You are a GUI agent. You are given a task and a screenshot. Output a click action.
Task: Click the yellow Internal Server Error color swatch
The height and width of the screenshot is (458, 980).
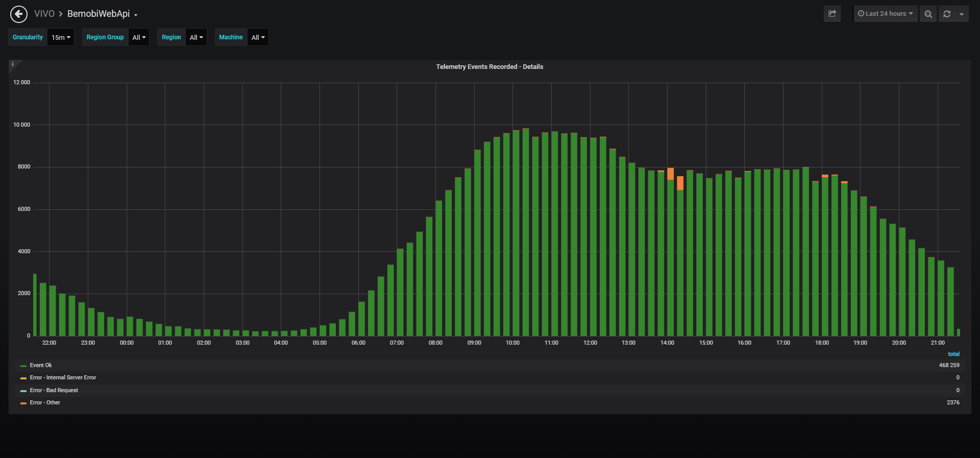[x=23, y=378]
